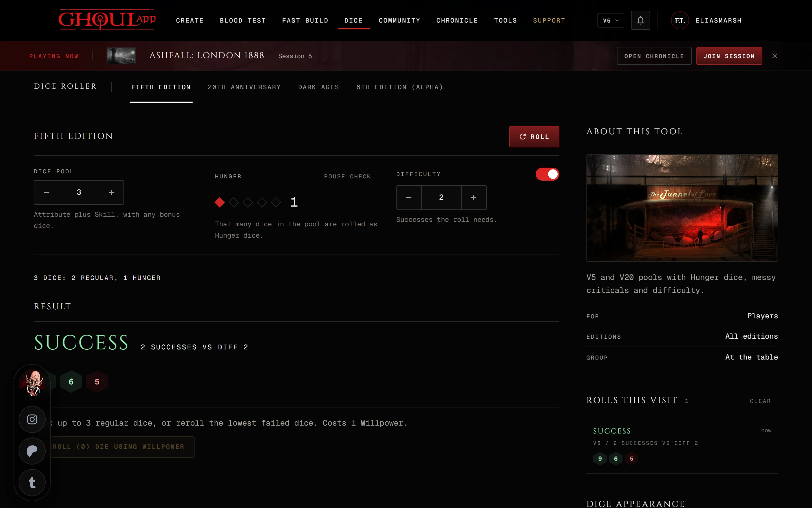Switch to the 20th Anniversary tab
The image size is (812, 508).
244,87
